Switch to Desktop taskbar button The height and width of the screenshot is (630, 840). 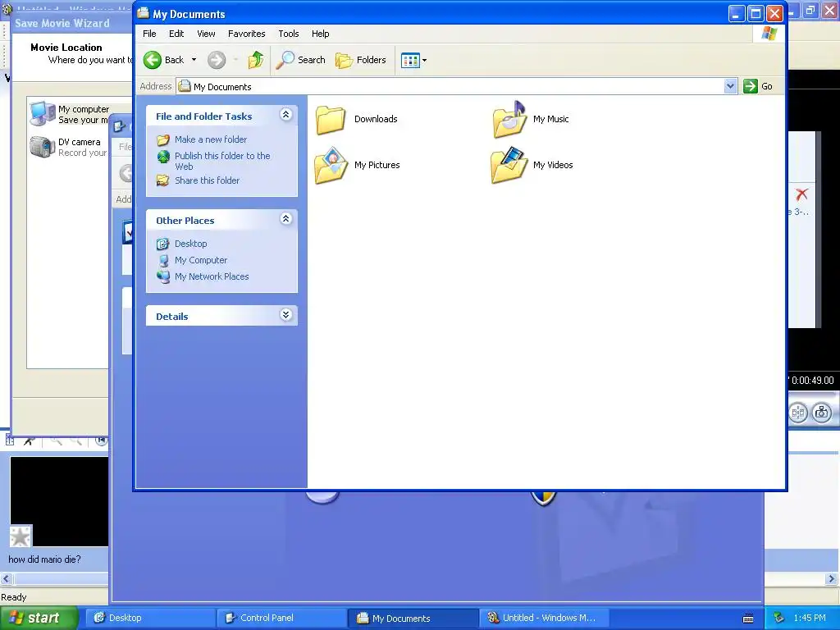click(x=150, y=618)
